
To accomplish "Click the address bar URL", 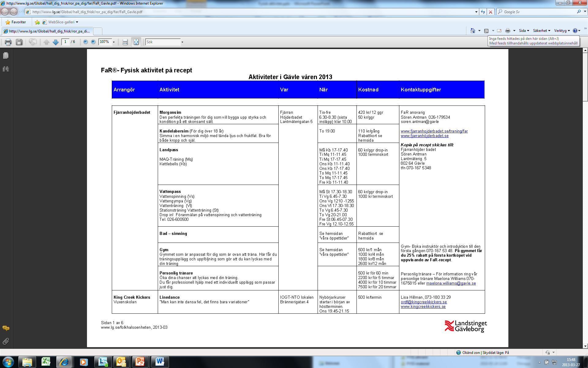I will 87,12.
